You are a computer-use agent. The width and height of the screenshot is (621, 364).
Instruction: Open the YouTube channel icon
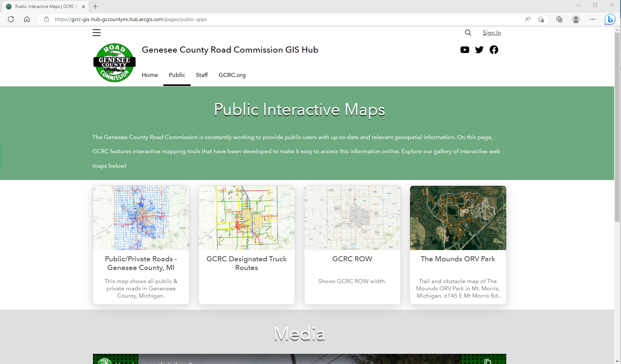(464, 50)
